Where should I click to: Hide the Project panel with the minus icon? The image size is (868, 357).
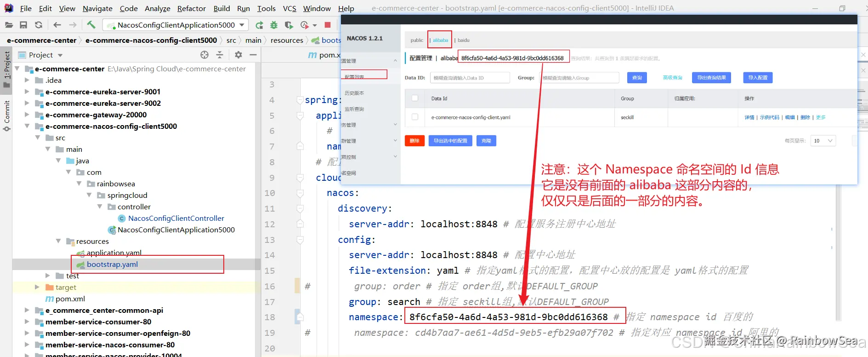[x=253, y=55]
